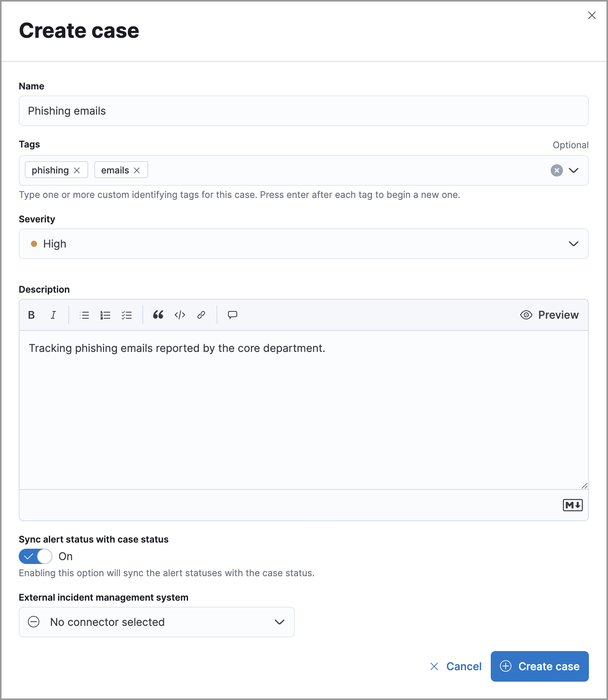This screenshot has height=700, width=608.
Task: Apply italic formatting in description toolbar
Action: (53, 315)
